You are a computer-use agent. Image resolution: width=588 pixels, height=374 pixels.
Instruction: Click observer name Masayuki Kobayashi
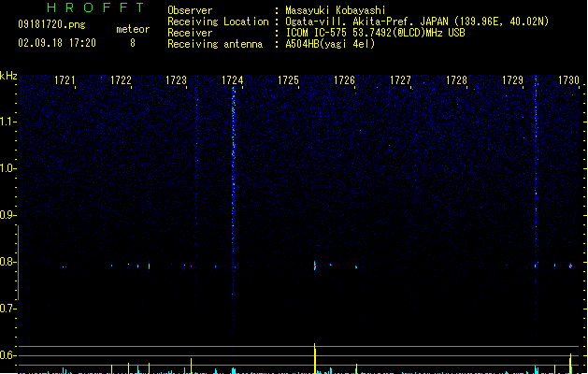336,10
